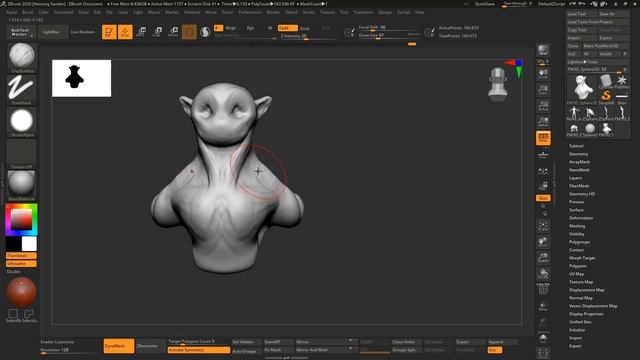Adjust the Z Intensity slider

pos(308,36)
